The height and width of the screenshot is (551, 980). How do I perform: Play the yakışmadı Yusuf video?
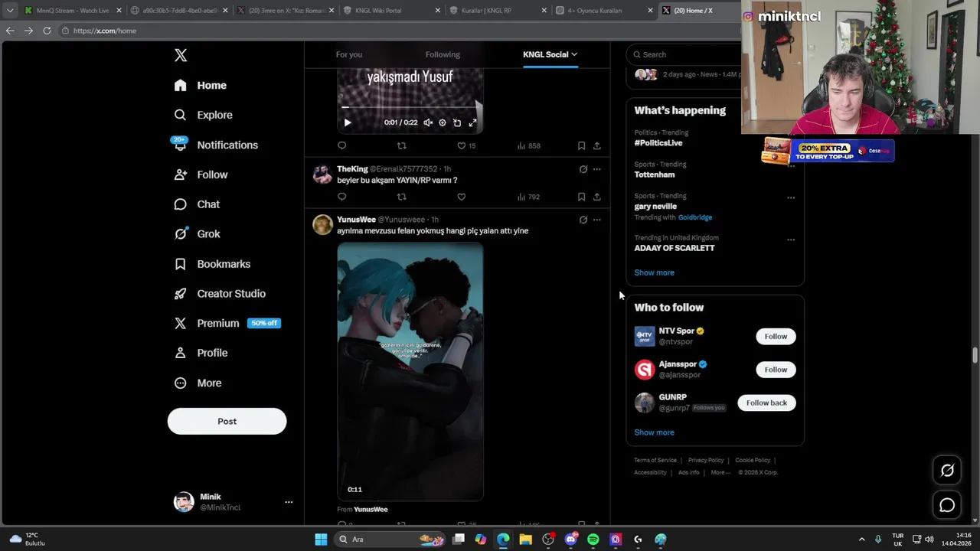coord(347,122)
